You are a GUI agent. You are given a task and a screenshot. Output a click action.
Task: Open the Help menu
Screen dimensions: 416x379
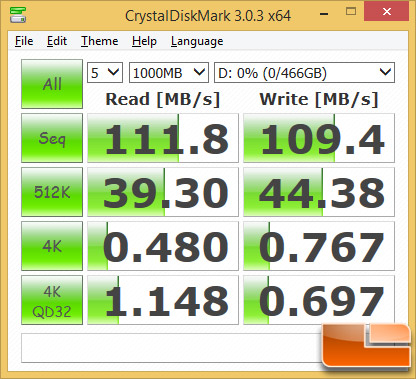[144, 41]
